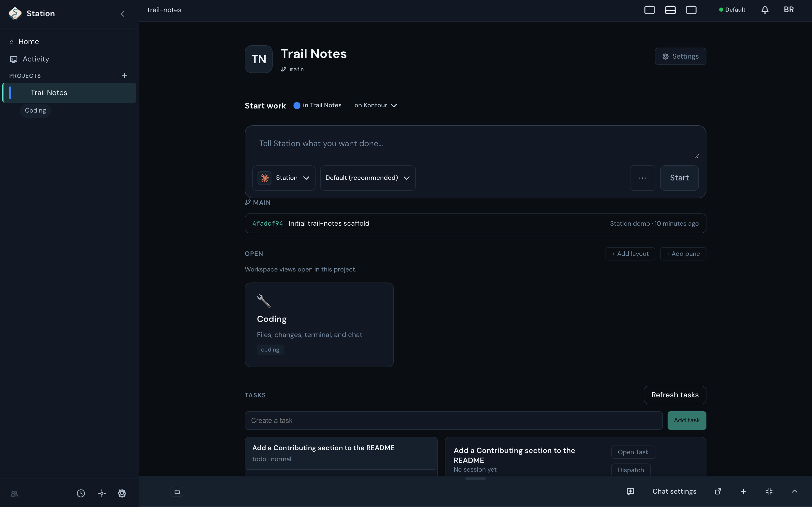This screenshot has width=812, height=507.
Task: Open the 'on Kontour' dropdown
Action: [x=376, y=105]
